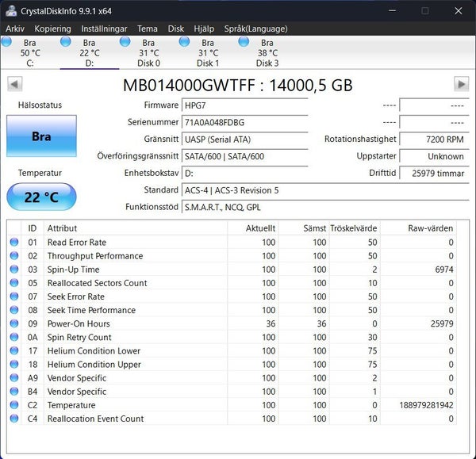Image resolution: width=476 pixels, height=459 pixels.
Task: Click the Funktionsstöd field S.M.A.R.T., NCQ, GPL
Action: 325,208
